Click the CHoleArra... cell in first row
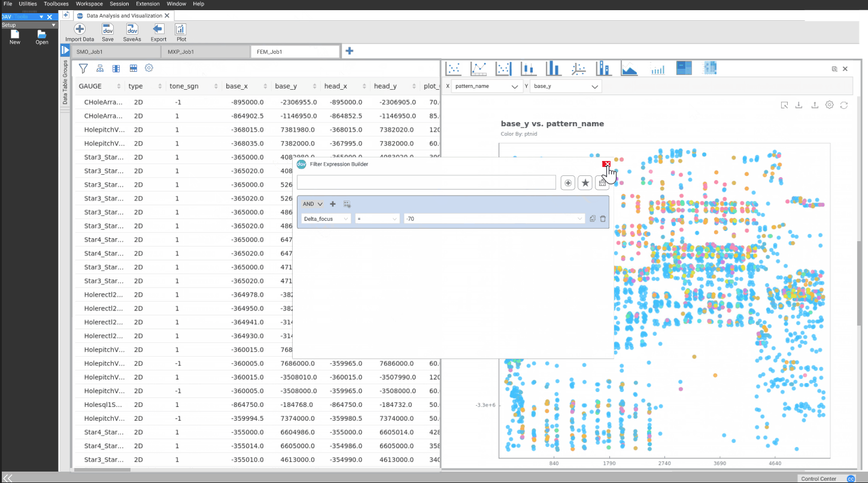868x483 pixels. (104, 102)
